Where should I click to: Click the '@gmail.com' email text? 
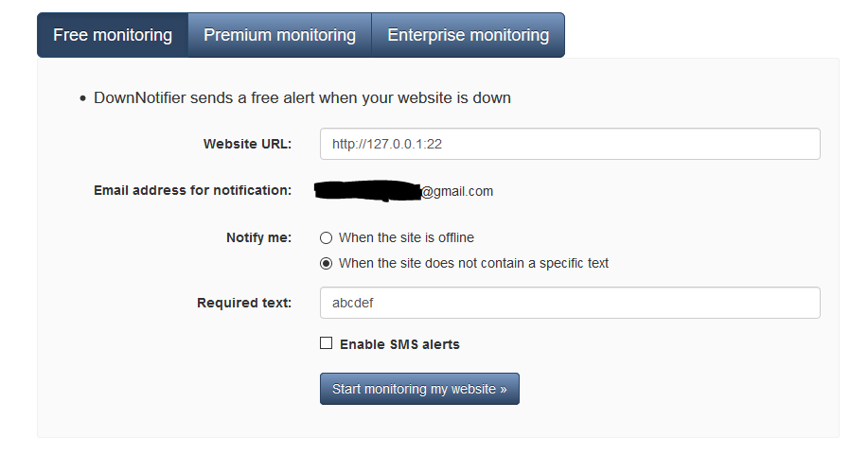[x=457, y=191]
